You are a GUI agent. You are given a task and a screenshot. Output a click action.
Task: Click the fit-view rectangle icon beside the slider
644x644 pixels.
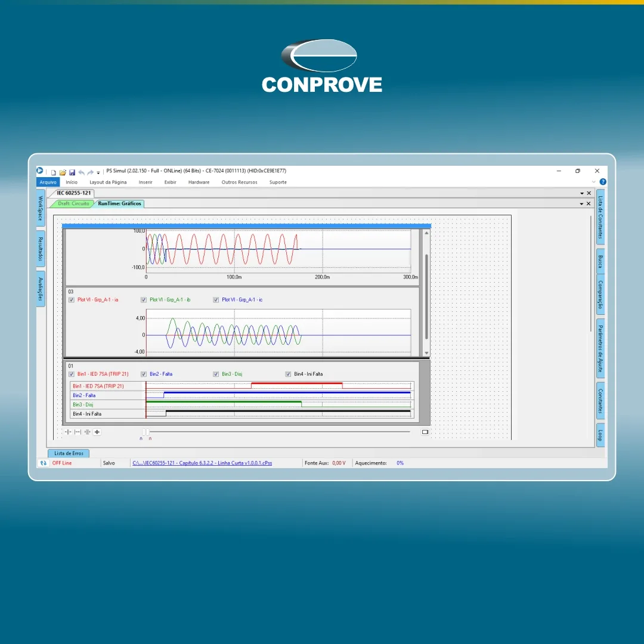pos(425,432)
